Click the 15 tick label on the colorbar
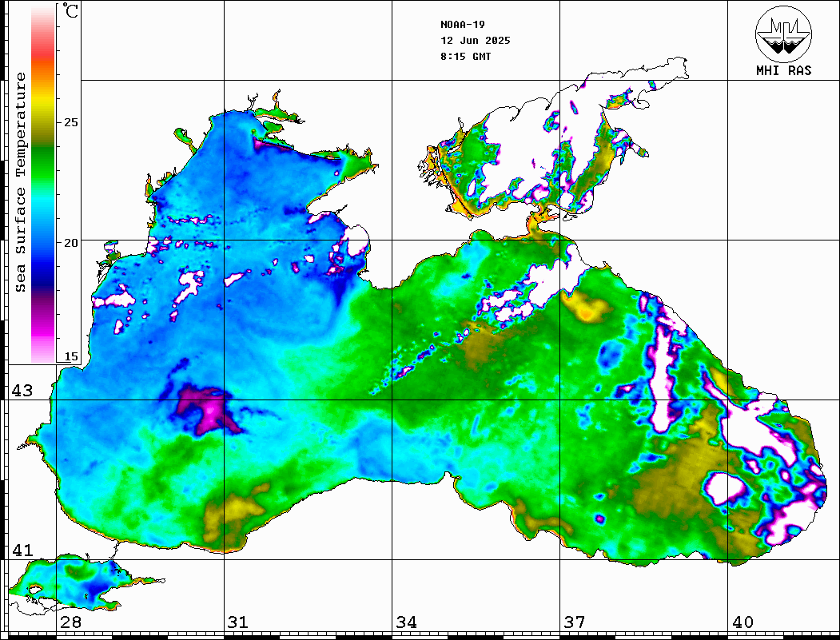Viewport: 840px width, 640px height. (x=71, y=356)
